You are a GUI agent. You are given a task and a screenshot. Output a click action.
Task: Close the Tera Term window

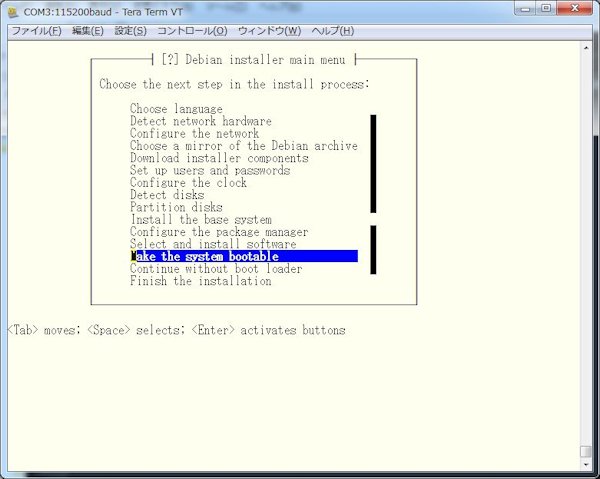click(574, 8)
